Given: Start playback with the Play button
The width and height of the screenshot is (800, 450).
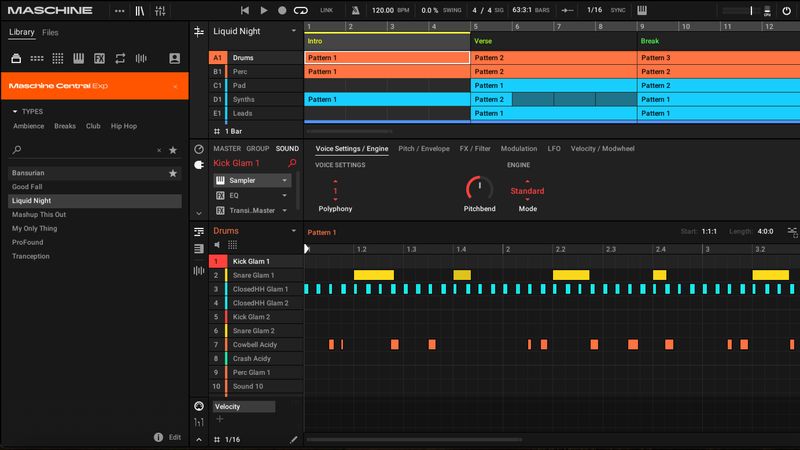Looking at the screenshot, I should point(264,10).
